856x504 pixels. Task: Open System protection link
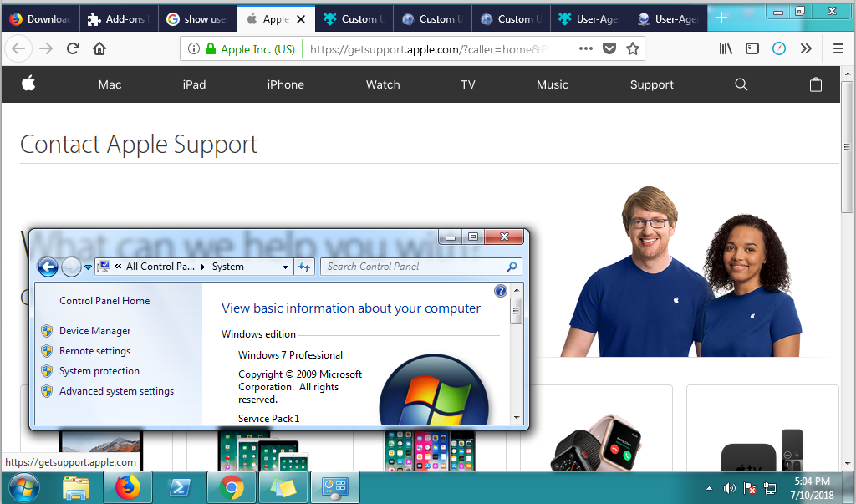click(99, 371)
